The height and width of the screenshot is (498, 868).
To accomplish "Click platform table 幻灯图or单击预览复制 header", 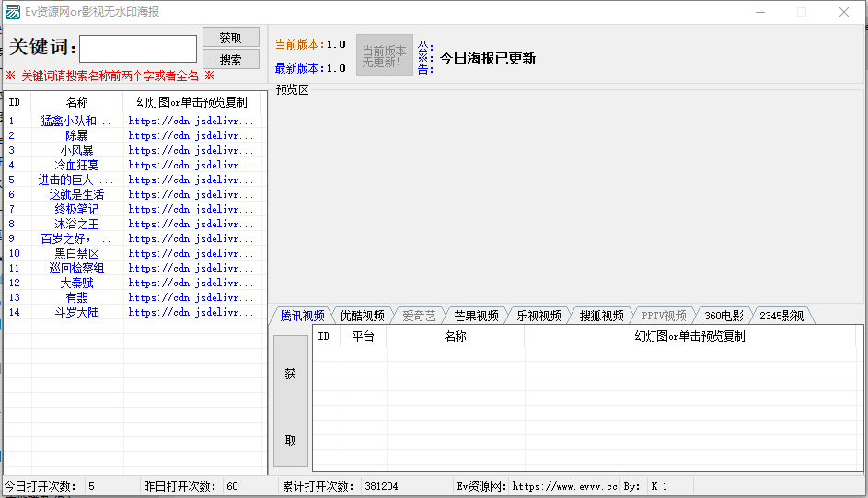I will [689, 336].
